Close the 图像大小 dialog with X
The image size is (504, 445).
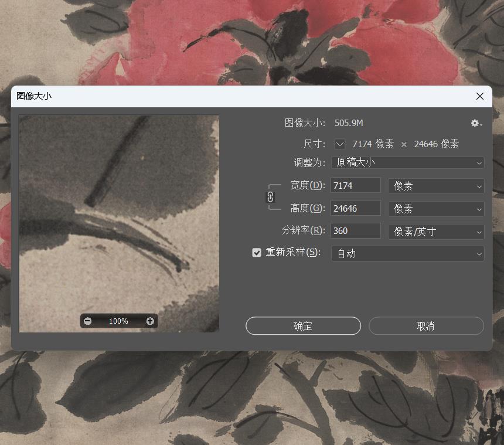pyautogui.click(x=480, y=96)
